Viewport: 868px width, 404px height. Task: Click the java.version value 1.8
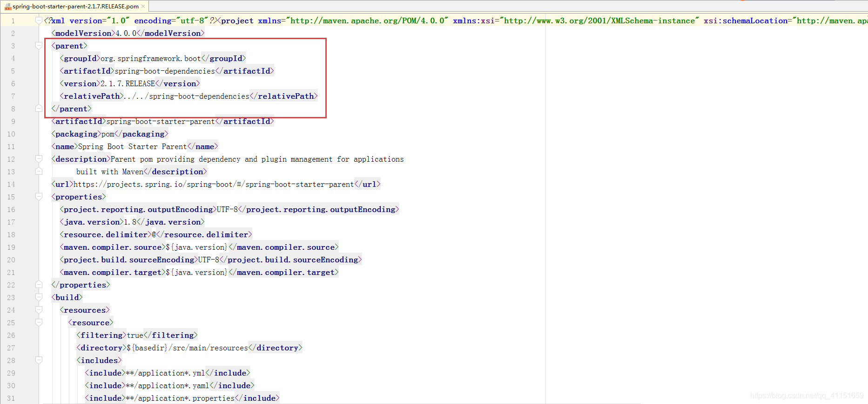(130, 222)
